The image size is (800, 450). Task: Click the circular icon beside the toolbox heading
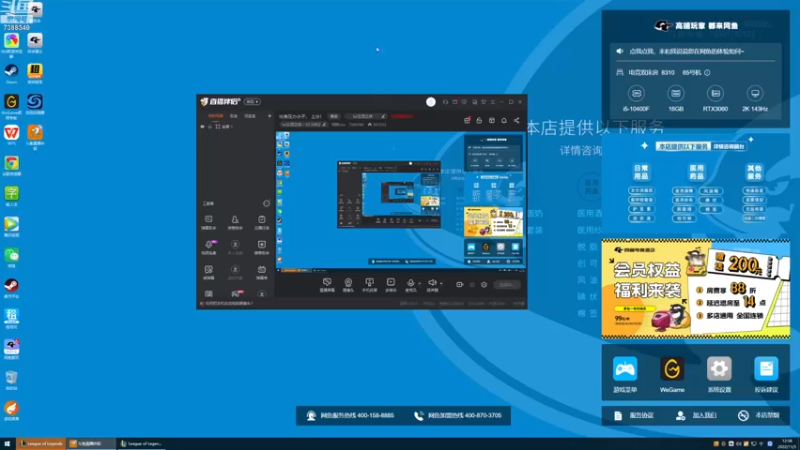(266, 204)
